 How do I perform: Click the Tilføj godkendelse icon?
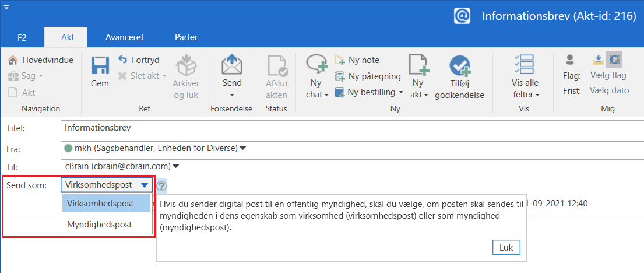click(x=459, y=66)
